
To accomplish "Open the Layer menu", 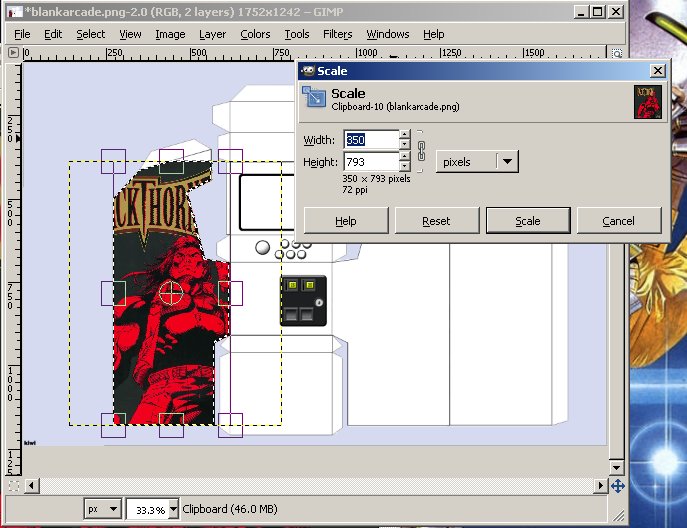I will click(x=212, y=34).
